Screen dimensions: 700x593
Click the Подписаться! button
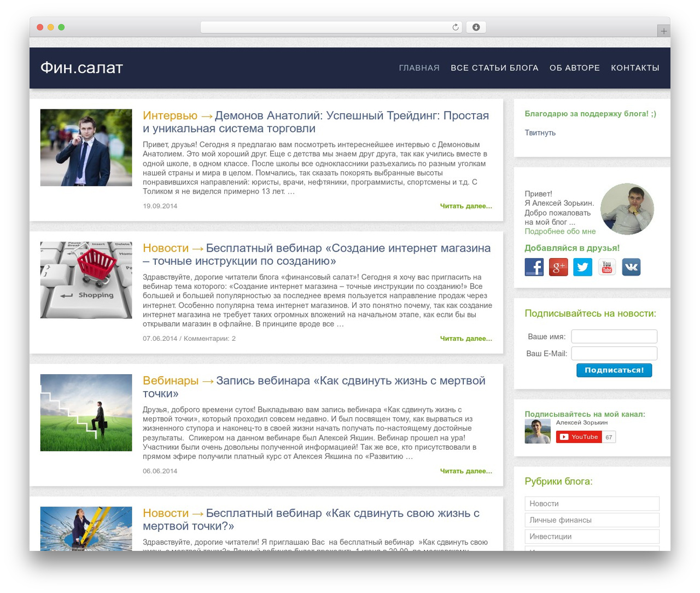click(x=614, y=370)
